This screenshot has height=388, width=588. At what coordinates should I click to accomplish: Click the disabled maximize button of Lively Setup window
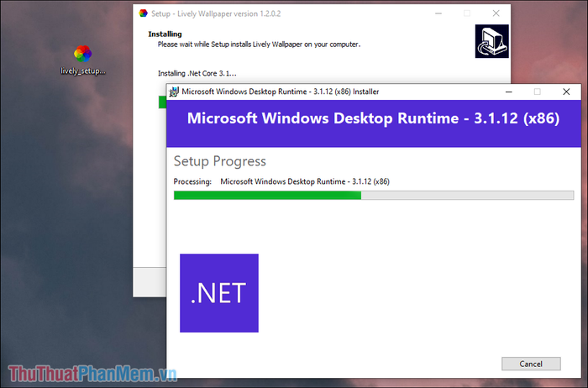[x=467, y=13]
